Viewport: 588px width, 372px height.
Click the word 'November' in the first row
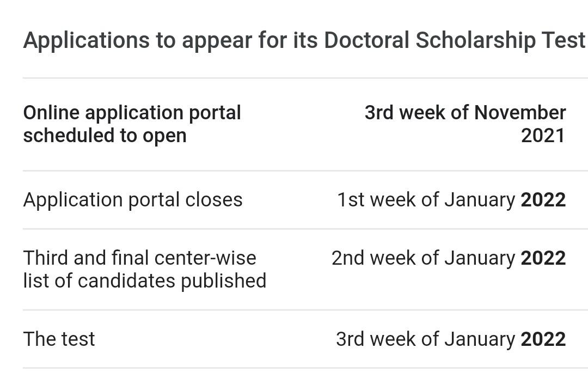[520, 113]
